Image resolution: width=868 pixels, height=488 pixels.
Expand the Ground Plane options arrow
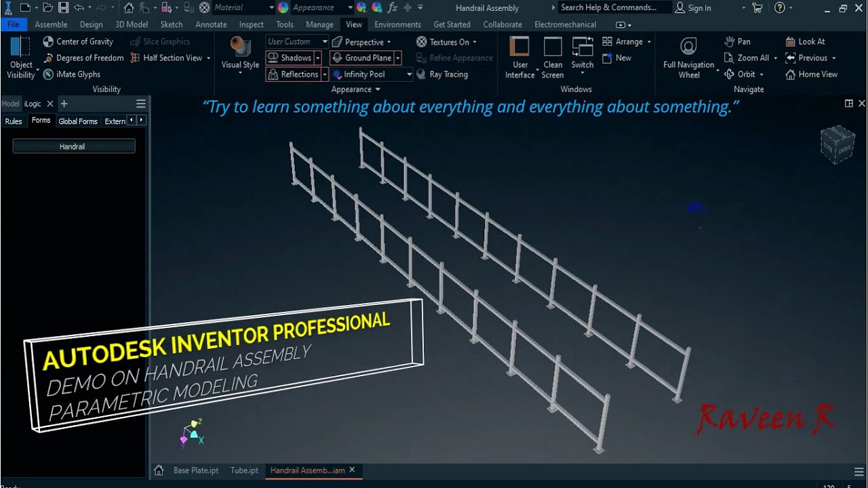tap(397, 58)
